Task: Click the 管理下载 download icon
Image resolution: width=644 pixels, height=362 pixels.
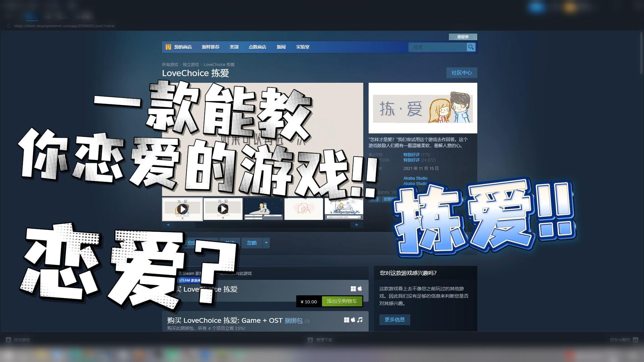Action: pyautogui.click(x=310, y=340)
